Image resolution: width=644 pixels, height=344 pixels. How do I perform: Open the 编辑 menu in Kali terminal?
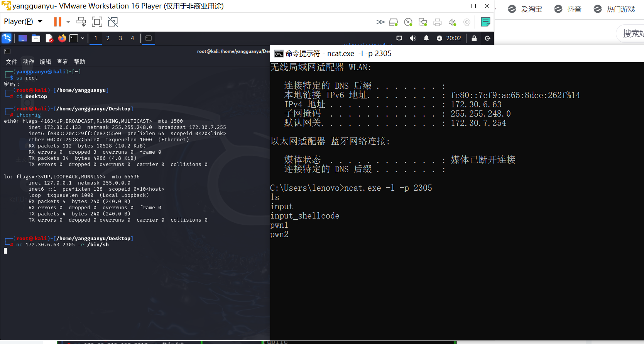(46, 62)
